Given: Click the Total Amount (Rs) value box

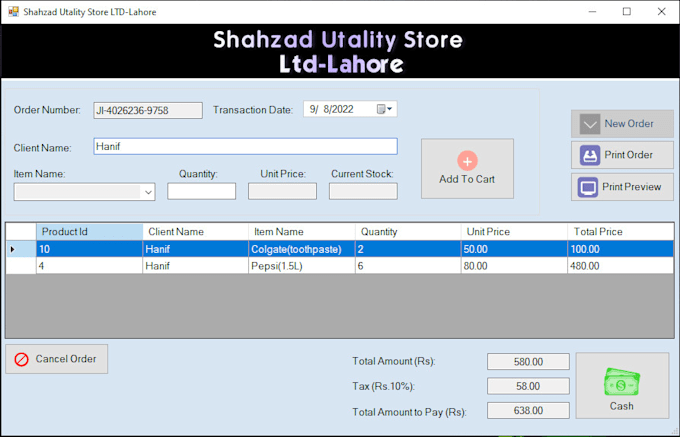Looking at the screenshot, I should click(528, 362).
